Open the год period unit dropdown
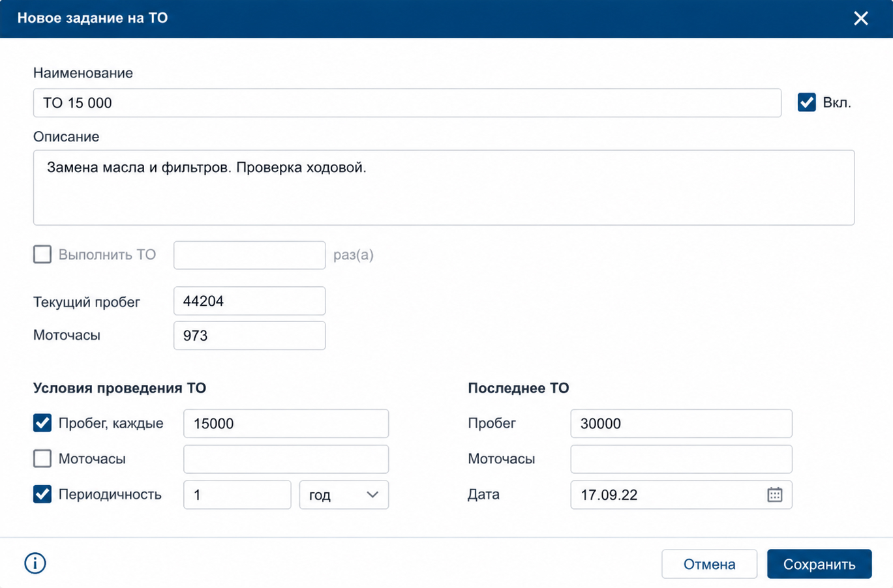 click(344, 495)
